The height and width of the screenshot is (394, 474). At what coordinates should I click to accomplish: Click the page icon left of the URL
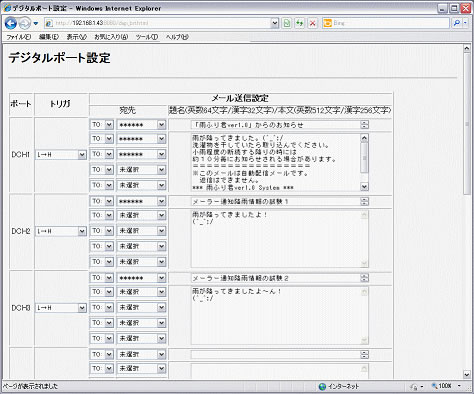coord(49,23)
